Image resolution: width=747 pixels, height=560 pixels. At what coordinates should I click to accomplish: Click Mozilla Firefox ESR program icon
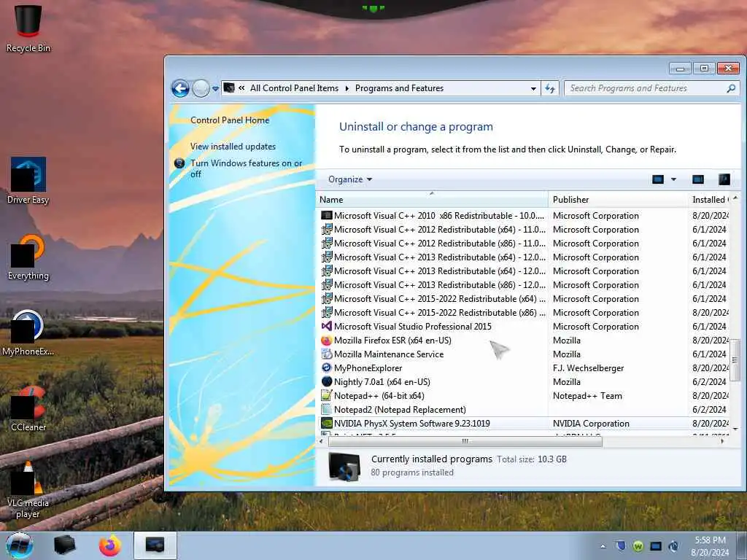(326, 341)
